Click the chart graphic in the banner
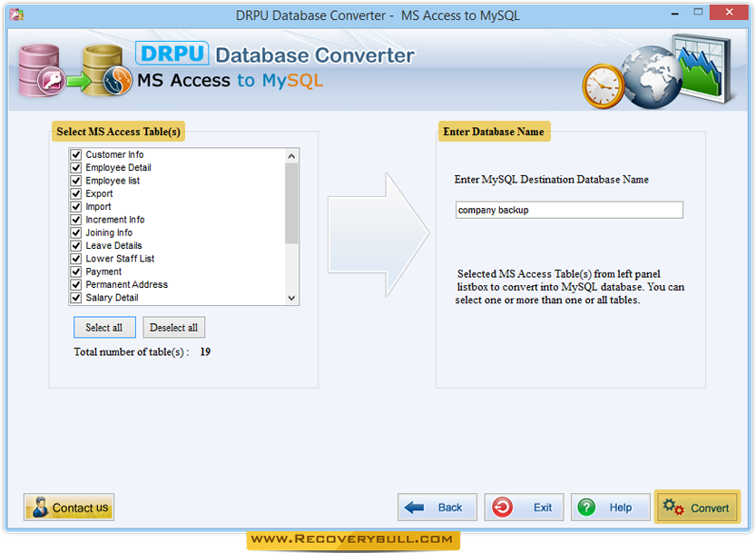Image resolution: width=756 pixels, height=553 pixels. pyautogui.click(x=702, y=68)
